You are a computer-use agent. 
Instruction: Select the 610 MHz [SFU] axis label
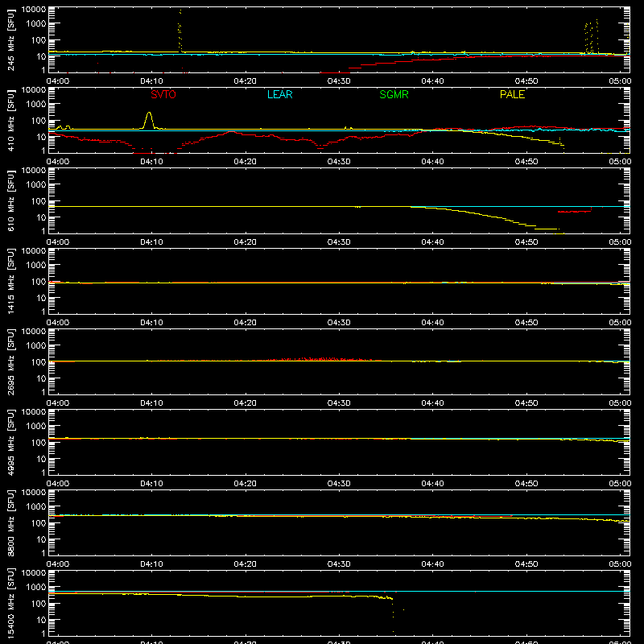(10, 201)
